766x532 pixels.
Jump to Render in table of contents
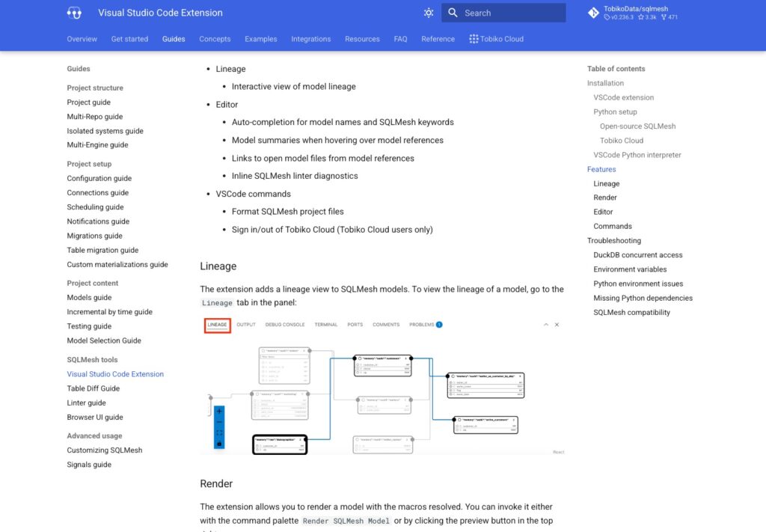[x=604, y=198]
